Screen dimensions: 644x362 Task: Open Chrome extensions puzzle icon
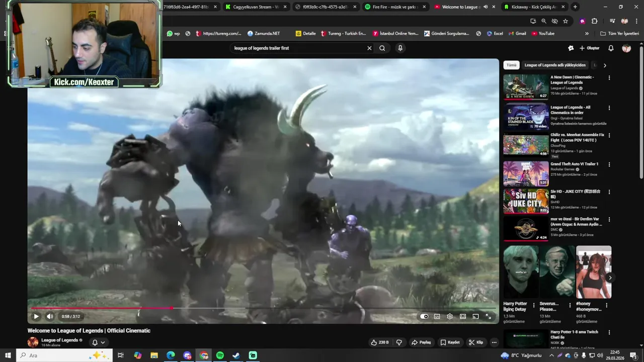click(x=595, y=21)
